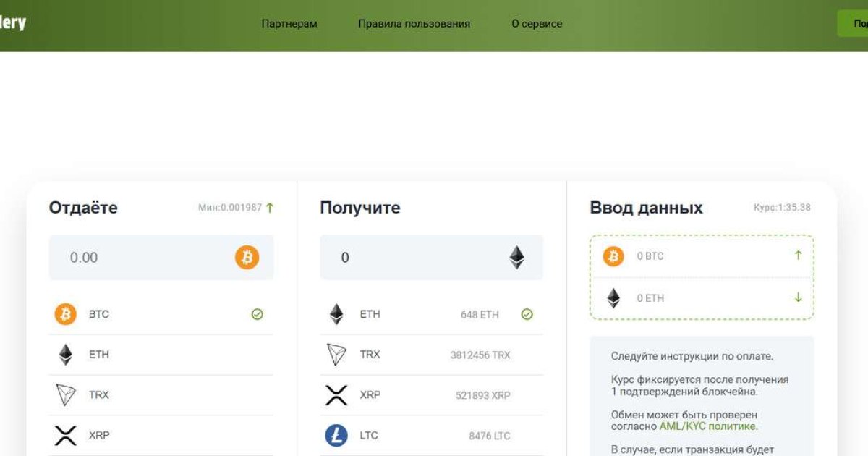Click the 0 ETH summary text
This screenshot has height=456, width=868.
650,298
